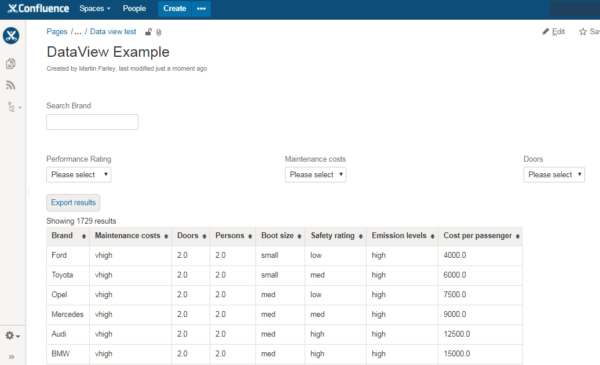The width and height of the screenshot is (600, 365).
Task: Select the Mercedes brand cell
Action: [67, 314]
